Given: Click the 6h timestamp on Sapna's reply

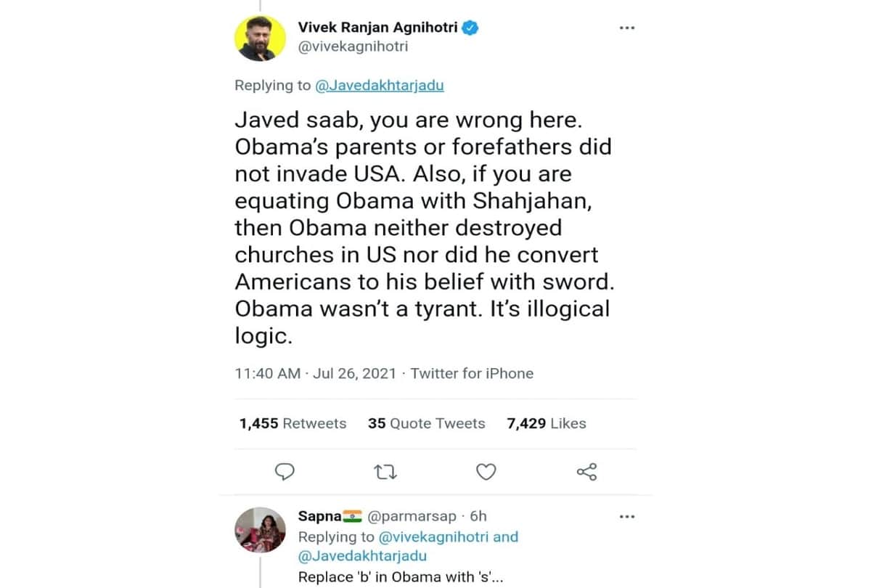Looking at the screenshot, I should pos(477,515).
